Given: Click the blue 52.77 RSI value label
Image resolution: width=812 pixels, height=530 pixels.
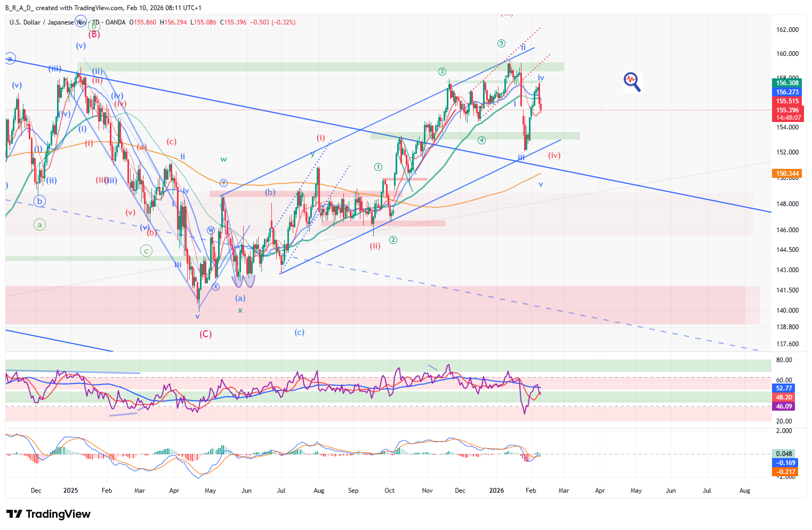Looking at the screenshot, I should (x=784, y=388).
